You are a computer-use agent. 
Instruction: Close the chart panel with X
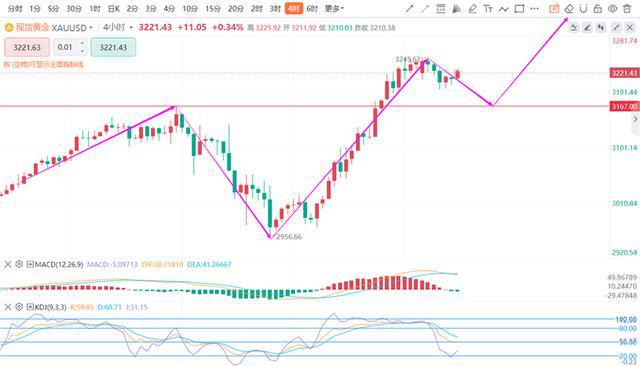[630, 27]
